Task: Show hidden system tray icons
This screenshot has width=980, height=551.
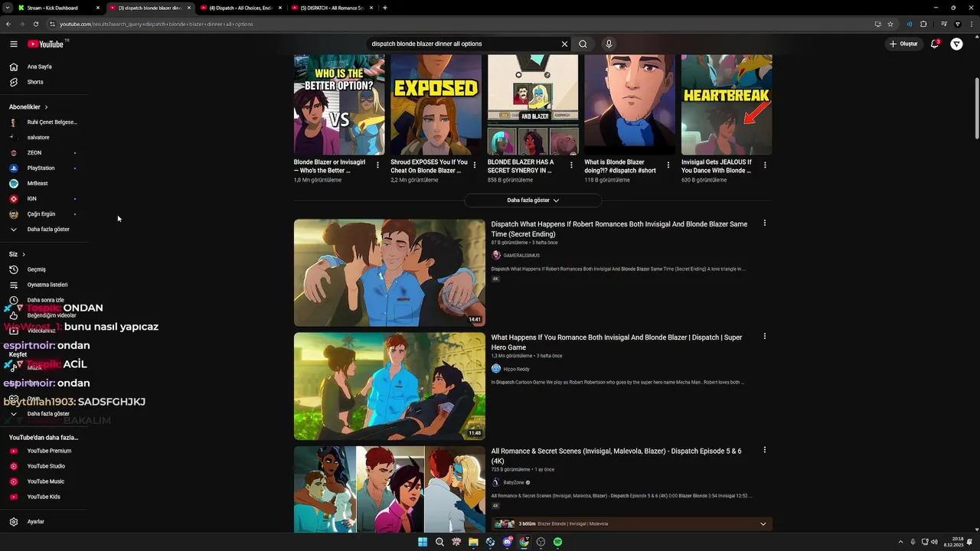Action: point(900,542)
